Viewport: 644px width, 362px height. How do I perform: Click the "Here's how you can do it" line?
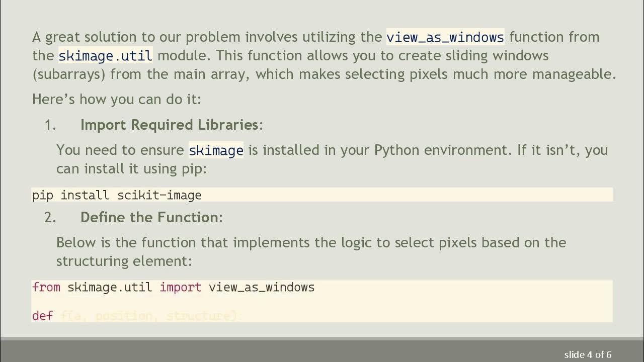point(117,99)
